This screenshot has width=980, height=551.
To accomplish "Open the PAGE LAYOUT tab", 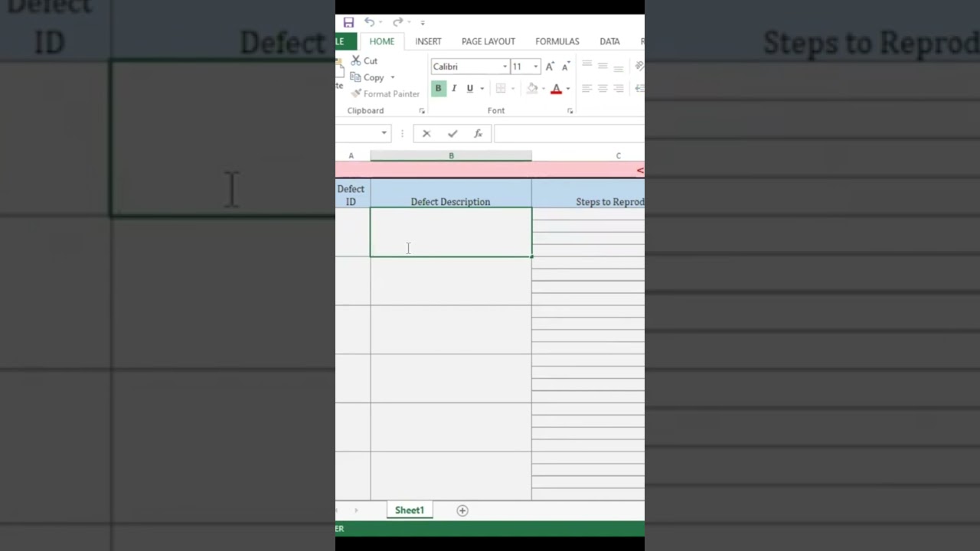I will pyautogui.click(x=488, y=41).
